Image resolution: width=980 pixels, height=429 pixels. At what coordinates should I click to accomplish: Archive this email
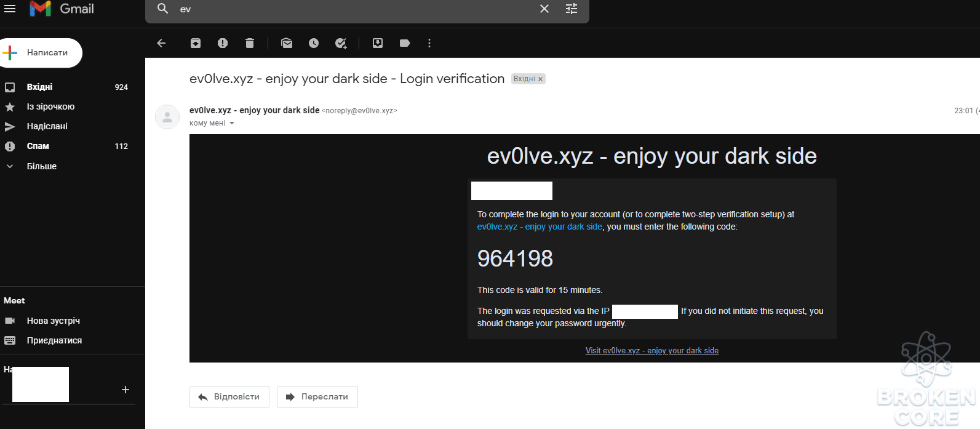click(195, 43)
